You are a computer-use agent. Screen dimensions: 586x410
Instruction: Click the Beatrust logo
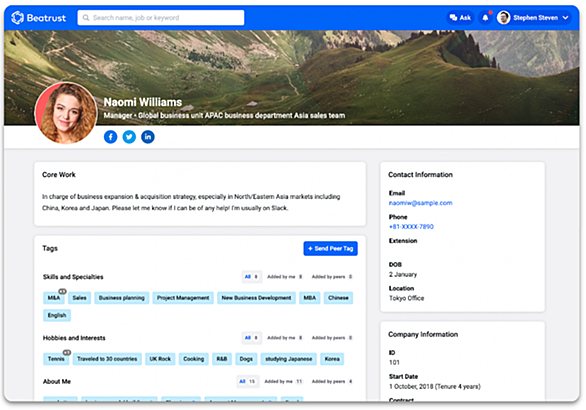point(38,18)
